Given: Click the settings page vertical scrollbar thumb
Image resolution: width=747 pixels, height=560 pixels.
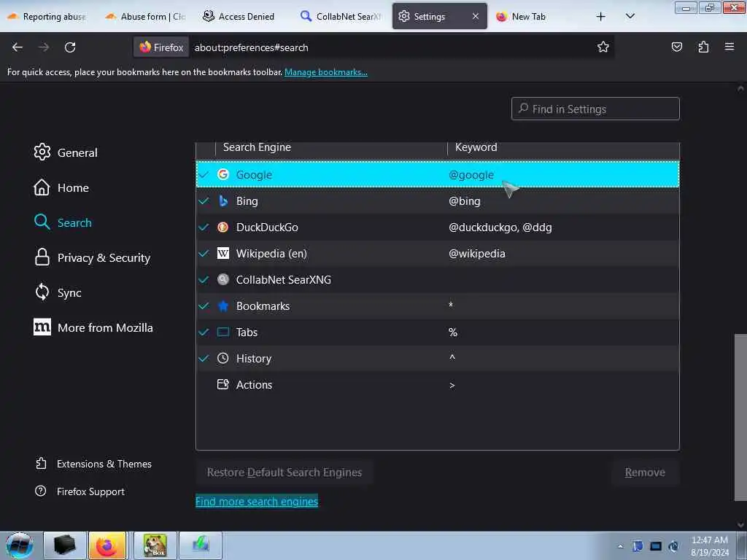Looking at the screenshot, I should point(740,417).
